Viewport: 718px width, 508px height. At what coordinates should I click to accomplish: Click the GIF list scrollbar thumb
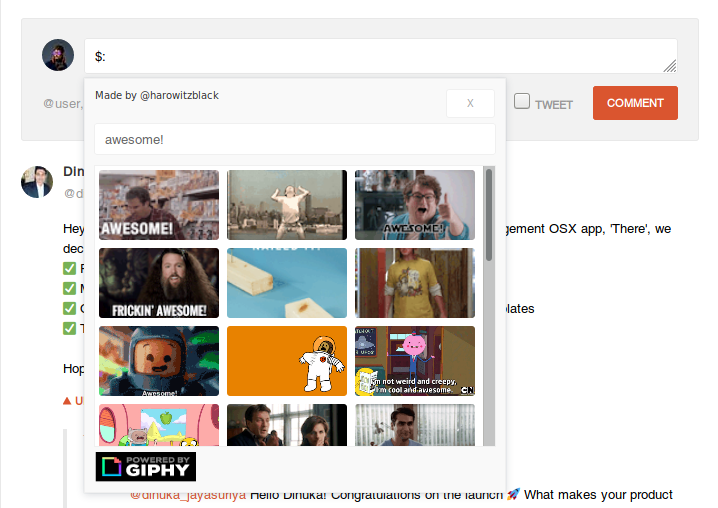point(489,215)
